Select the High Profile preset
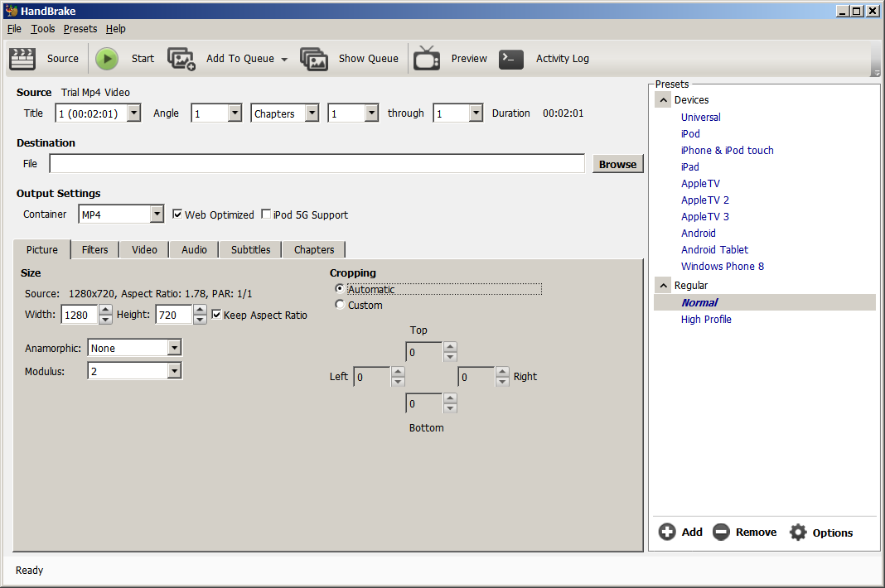The width and height of the screenshot is (885, 588). [706, 319]
